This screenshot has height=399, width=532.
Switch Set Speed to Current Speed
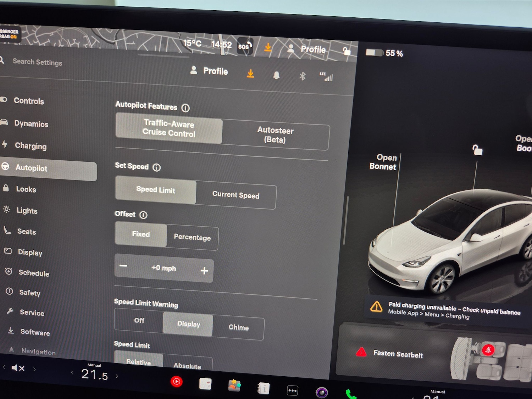[235, 195]
